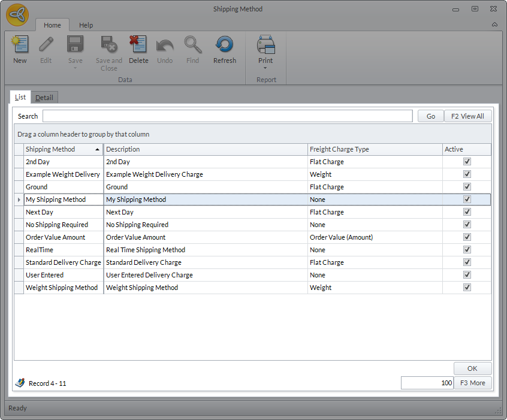Screen dimensions: 507x420
Task: Click the Search text field
Action: click(x=227, y=116)
